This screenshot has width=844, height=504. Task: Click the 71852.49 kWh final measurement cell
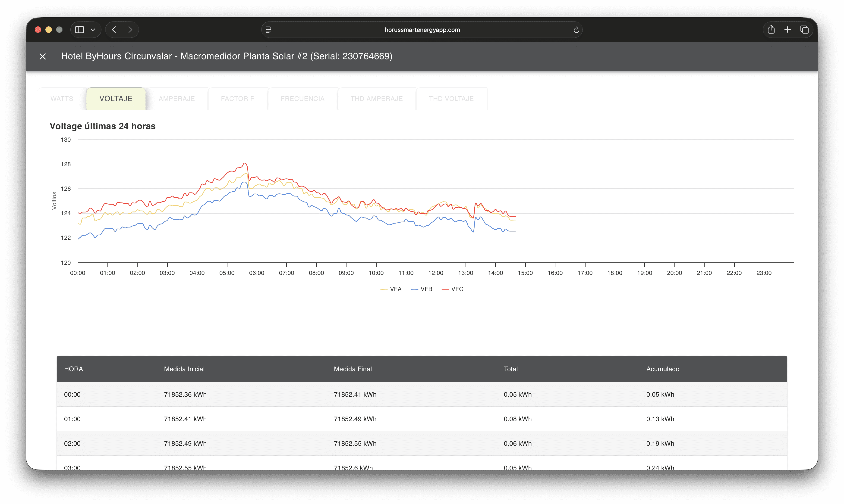pyautogui.click(x=355, y=419)
